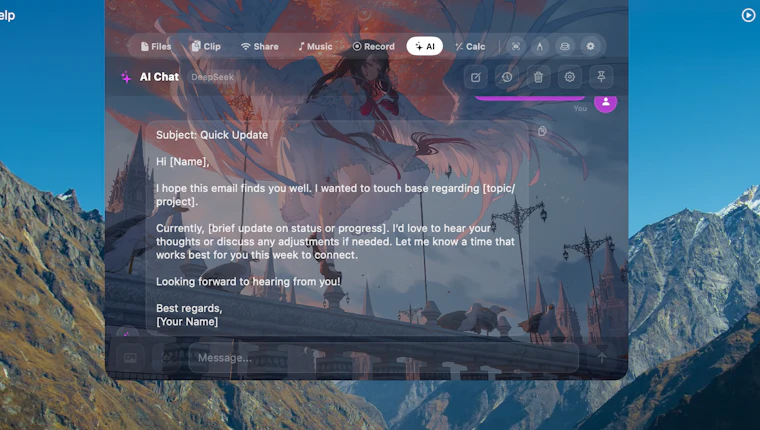This screenshot has height=430, width=760.
Task: Open the Calc tab
Action: tap(470, 47)
